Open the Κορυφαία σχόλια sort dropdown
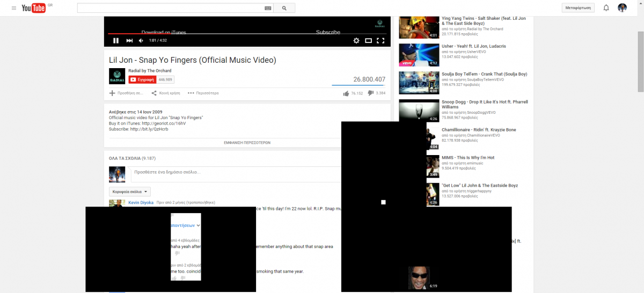The width and height of the screenshot is (644, 293). pyautogui.click(x=130, y=192)
